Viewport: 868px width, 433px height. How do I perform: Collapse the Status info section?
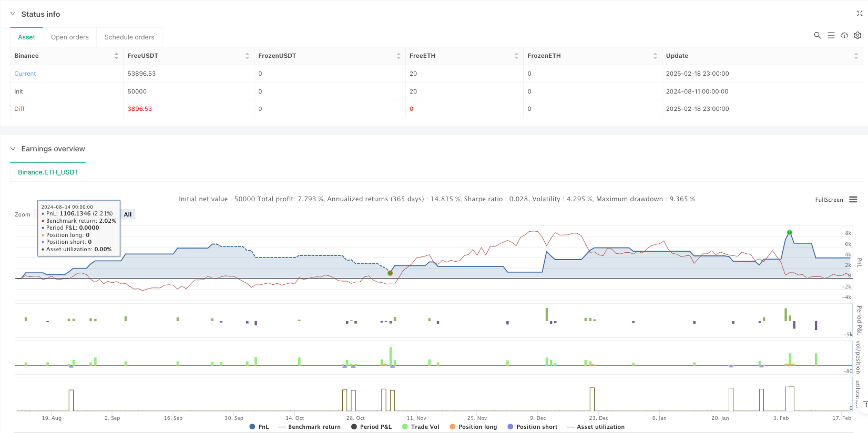13,14
